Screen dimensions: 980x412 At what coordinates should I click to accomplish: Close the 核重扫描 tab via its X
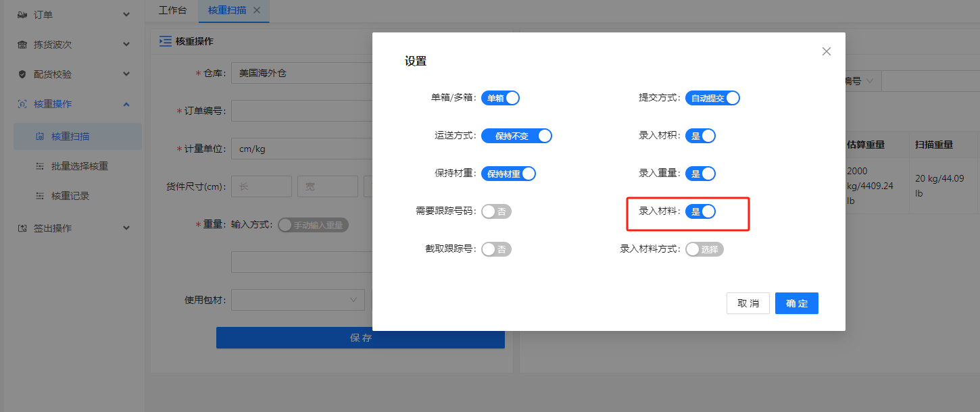(256, 10)
